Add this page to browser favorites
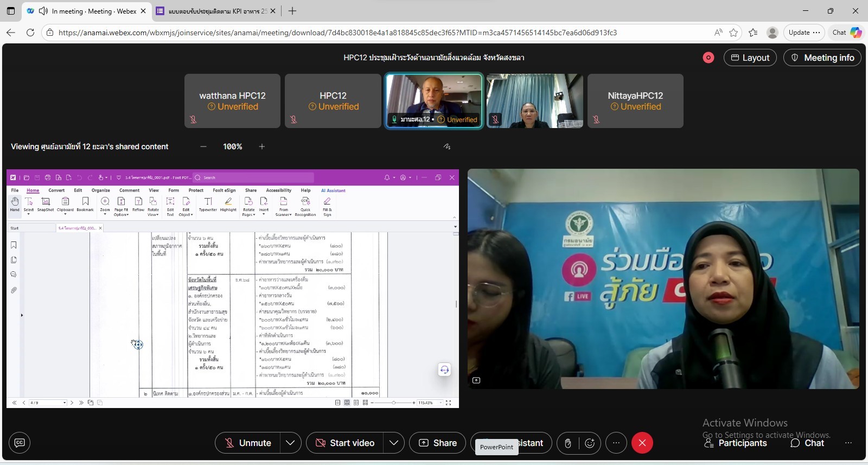This screenshot has height=465, width=868. tap(733, 33)
